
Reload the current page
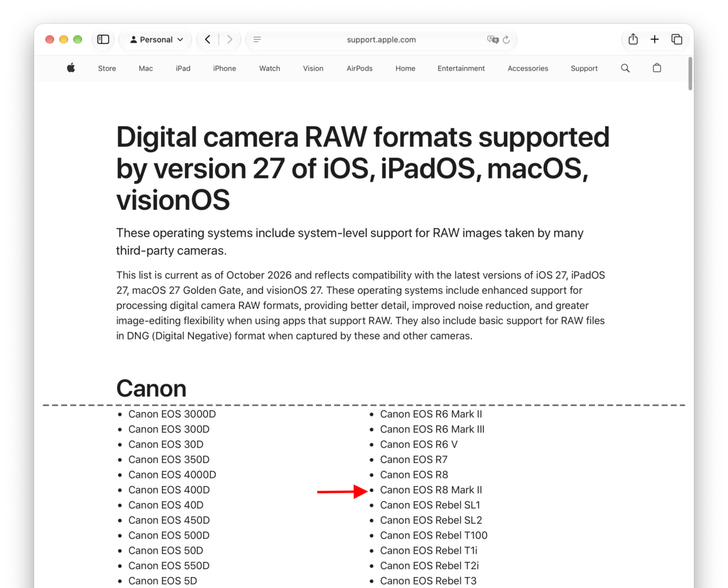[x=506, y=39]
